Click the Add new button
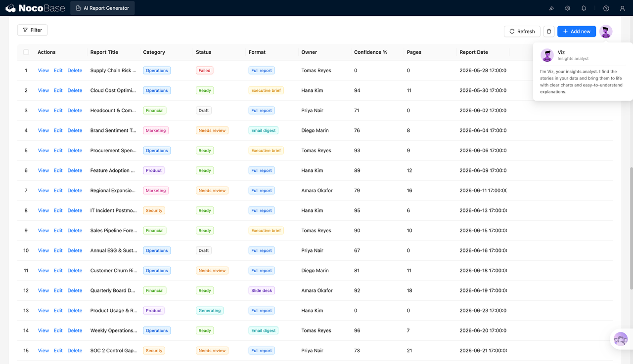This screenshot has width=633, height=364. 577,31
